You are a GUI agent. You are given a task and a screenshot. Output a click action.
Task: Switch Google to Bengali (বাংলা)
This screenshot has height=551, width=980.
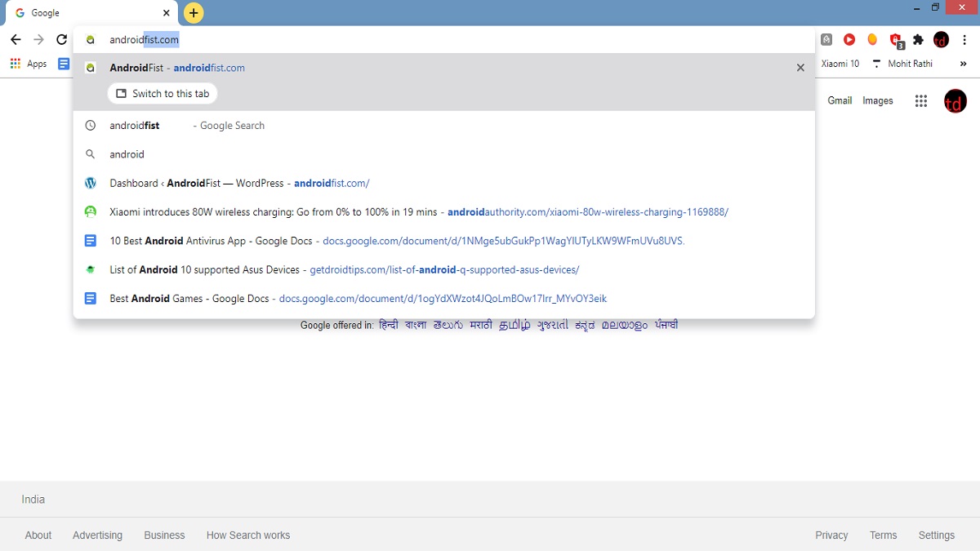[416, 325]
